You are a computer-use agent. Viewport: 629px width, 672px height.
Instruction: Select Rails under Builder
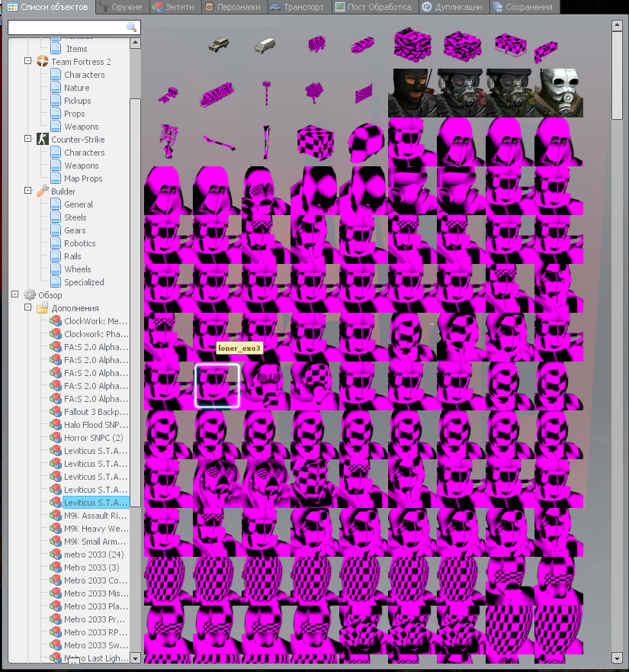click(72, 256)
